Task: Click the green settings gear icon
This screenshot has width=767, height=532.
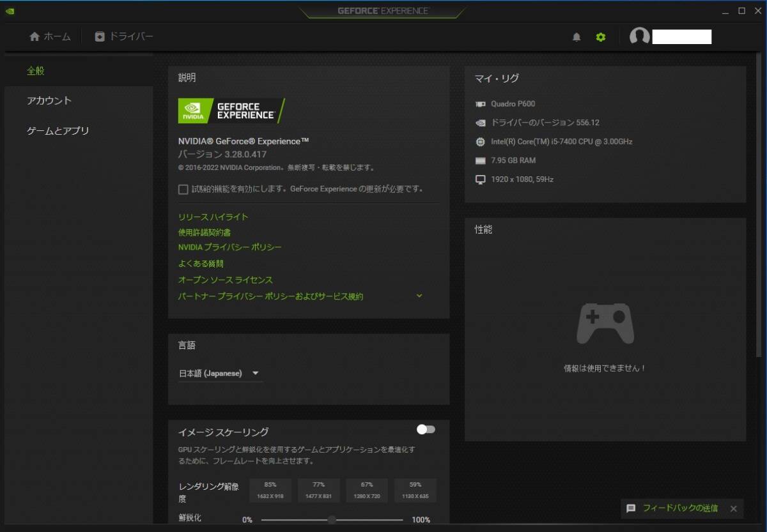Action: point(600,37)
